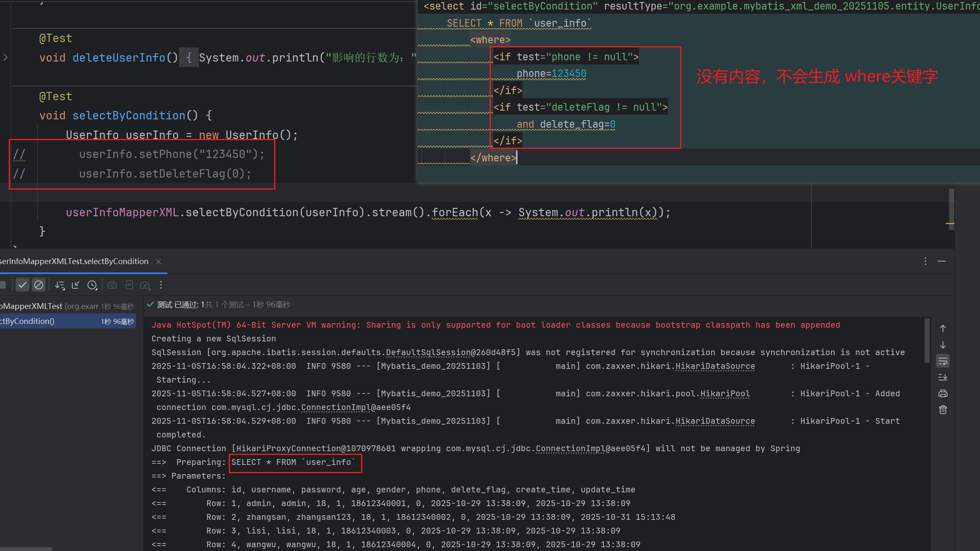Viewport: 980px width, 551px height.
Task: Click the clear-all trash icon
Action: click(943, 410)
